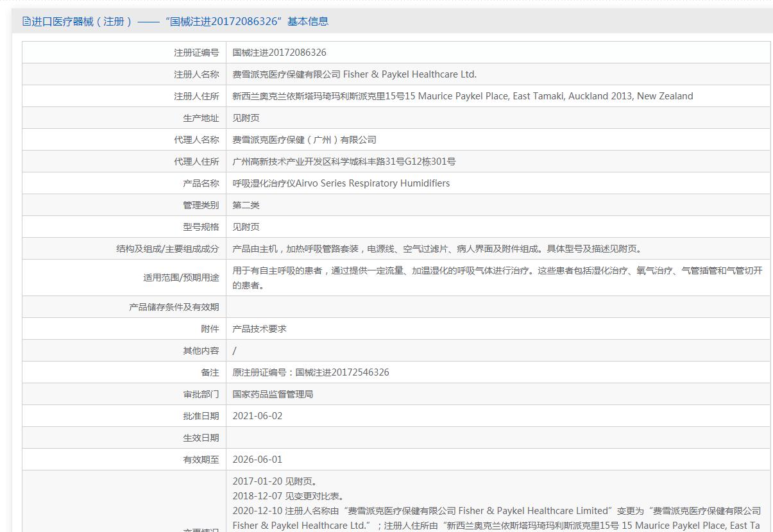This screenshot has height=532, width=773.
Task: Click the empty 产品储存条件及有效期 value cell
Action: (498, 307)
